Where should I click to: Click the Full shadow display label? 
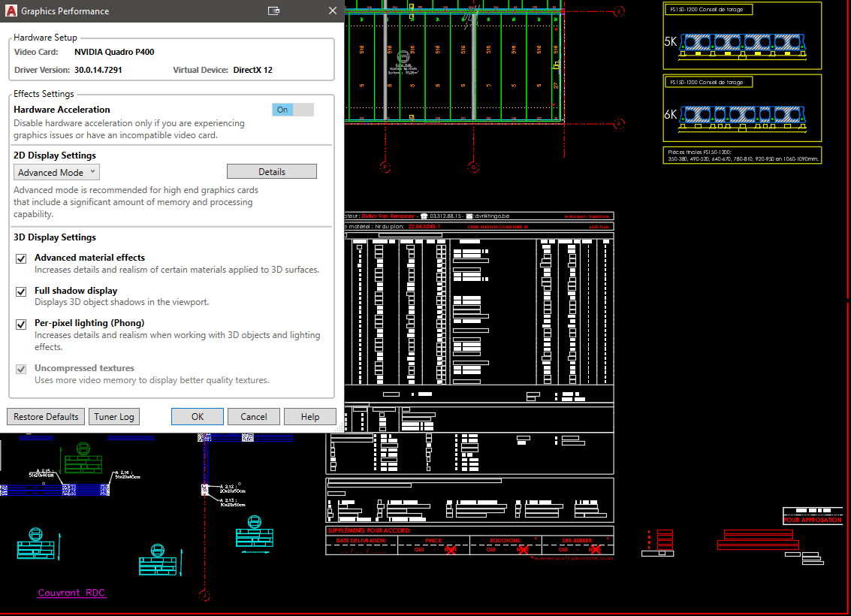76,291
